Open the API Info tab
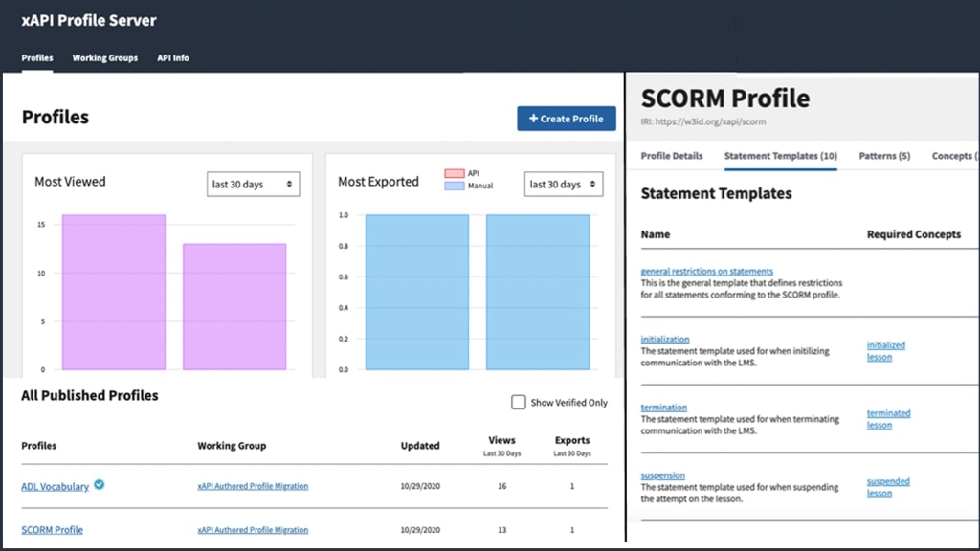 pos(173,58)
